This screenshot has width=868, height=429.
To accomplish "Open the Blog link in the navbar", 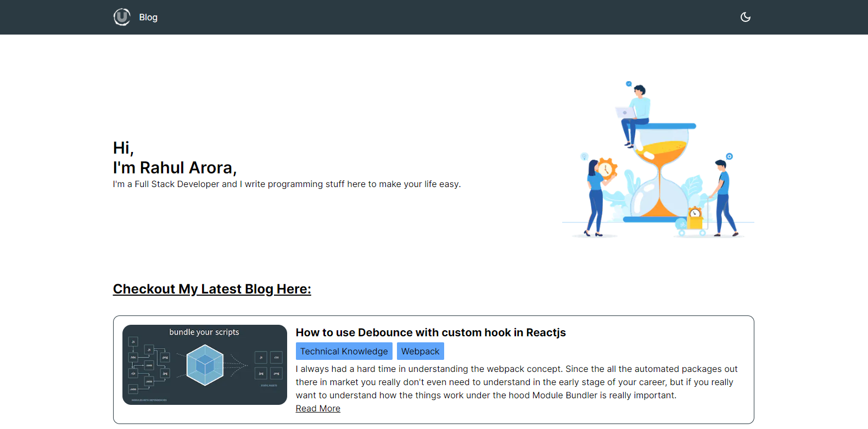I will click(x=148, y=18).
